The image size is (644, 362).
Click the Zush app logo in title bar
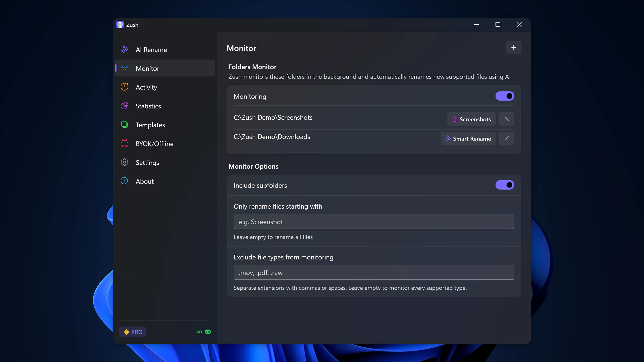point(120,25)
